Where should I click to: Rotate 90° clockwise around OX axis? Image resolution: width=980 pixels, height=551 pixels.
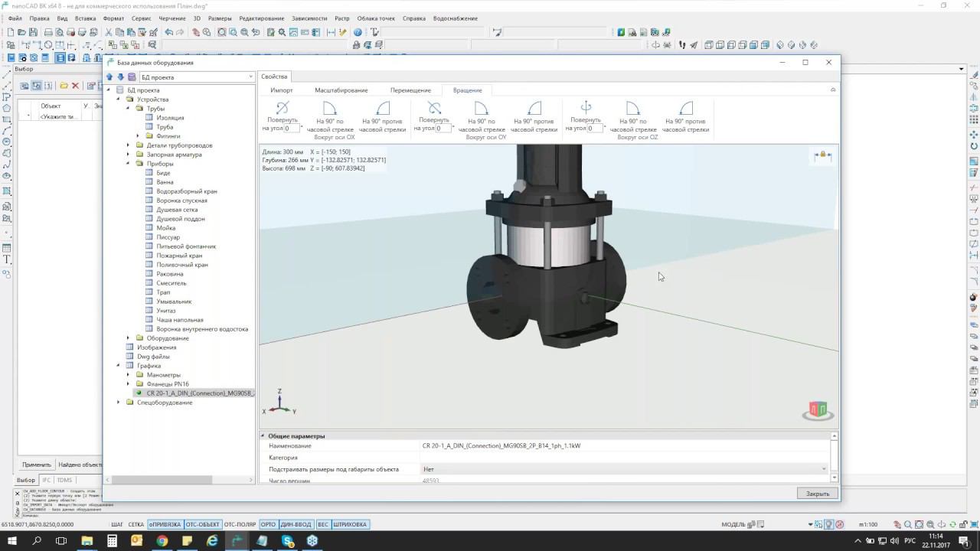pyautogui.click(x=330, y=109)
